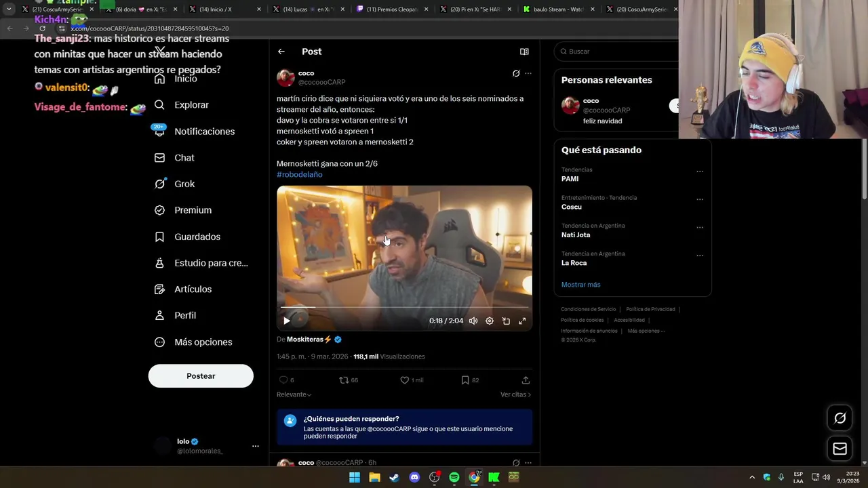The height and width of the screenshot is (488, 868).
Task: Switch to baulo Stream Kick tab
Action: (559, 9)
